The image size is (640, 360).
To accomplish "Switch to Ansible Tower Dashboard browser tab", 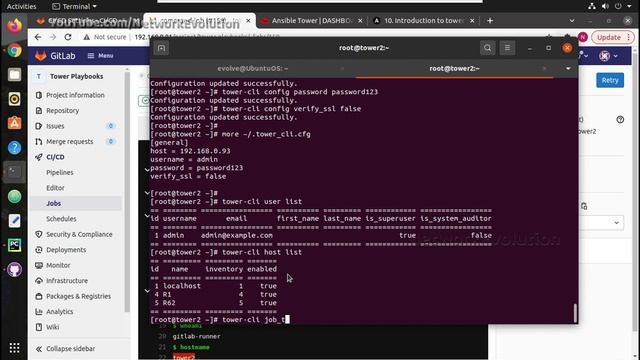I will (x=312, y=20).
